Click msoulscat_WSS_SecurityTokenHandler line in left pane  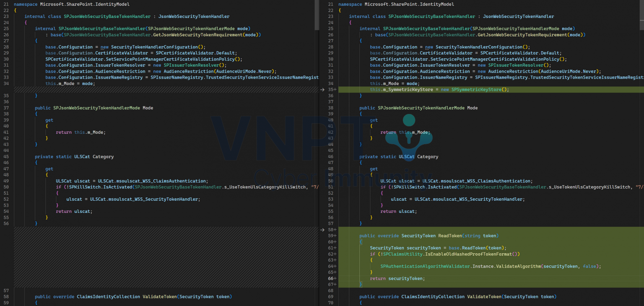click(133, 199)
